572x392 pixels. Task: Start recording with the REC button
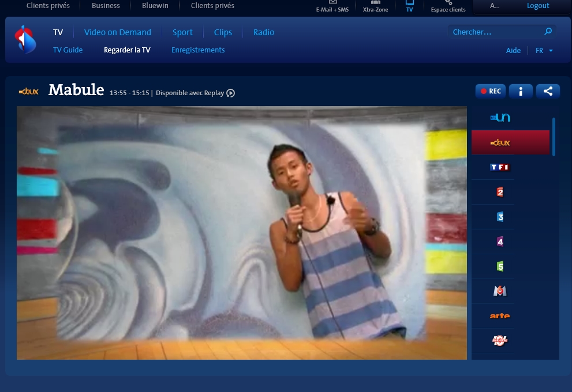490,91
